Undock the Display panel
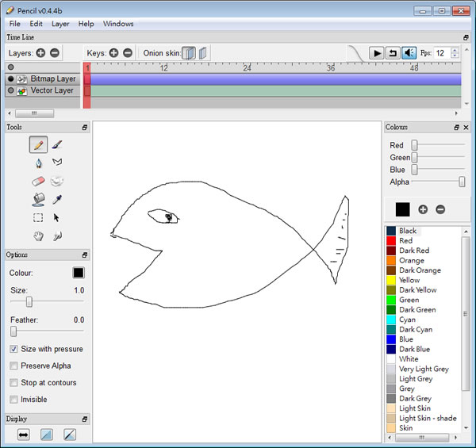Image resolution: width=476 pixels, height=448 pixels. (x=84, y=419)
